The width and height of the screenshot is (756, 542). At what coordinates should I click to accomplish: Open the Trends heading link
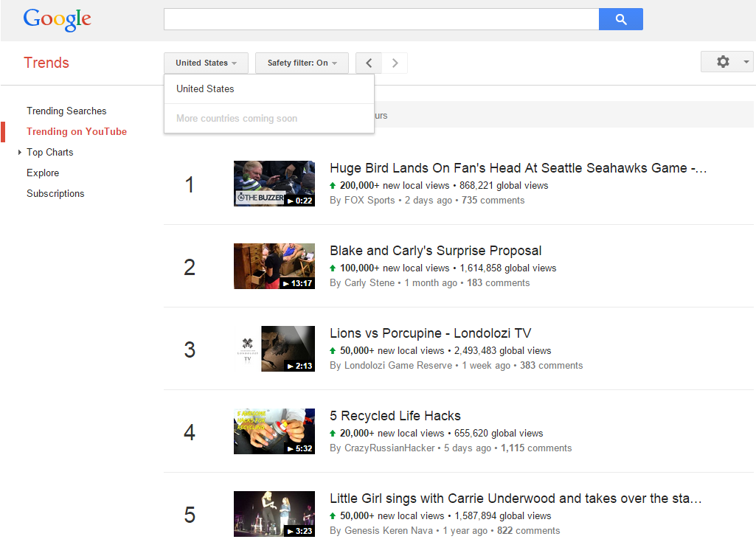46,63
